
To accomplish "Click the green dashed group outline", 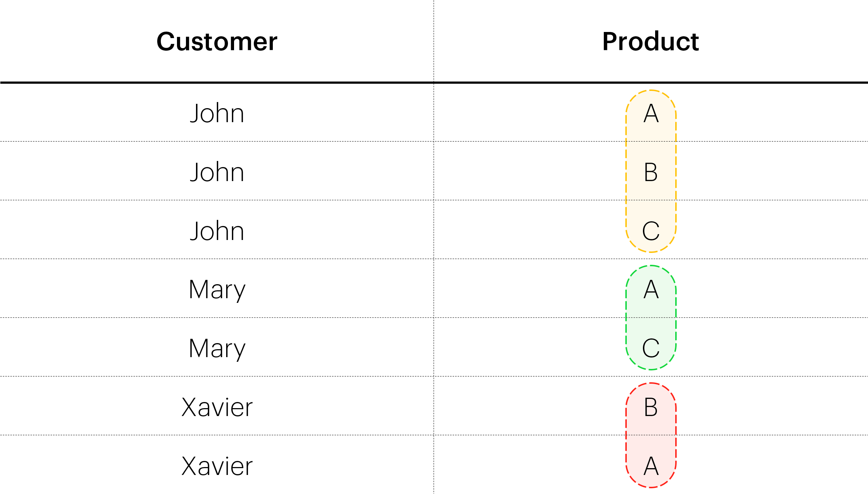I will tap(651, 318).
